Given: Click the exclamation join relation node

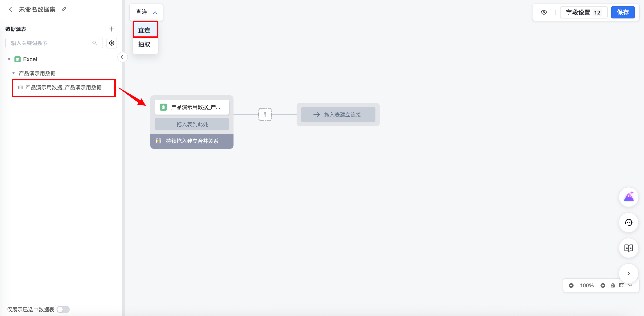Looking at the screenshot, I should click(x=265, y=115).
